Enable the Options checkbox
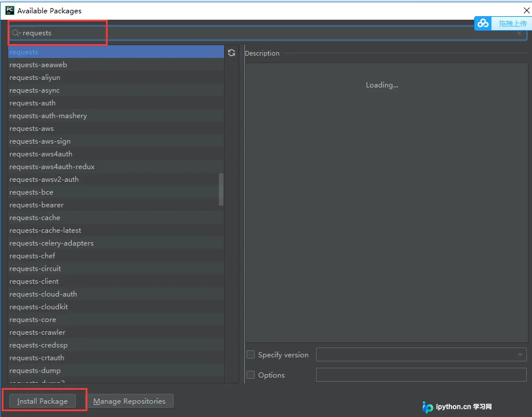This screenshot has width=532, height=417. click(x=251, y=375)
